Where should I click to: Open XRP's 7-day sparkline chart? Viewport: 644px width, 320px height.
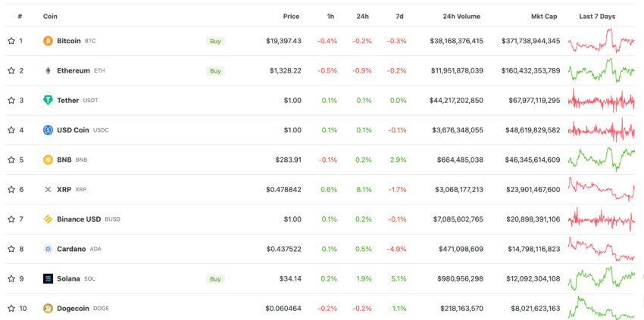click(x=602, y=190)
